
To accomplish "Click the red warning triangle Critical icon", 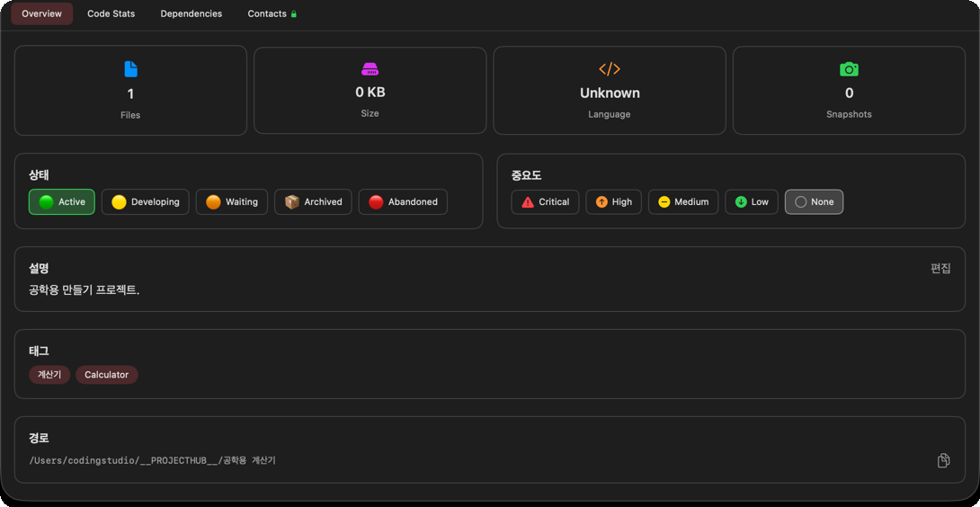I will [528, 202].
